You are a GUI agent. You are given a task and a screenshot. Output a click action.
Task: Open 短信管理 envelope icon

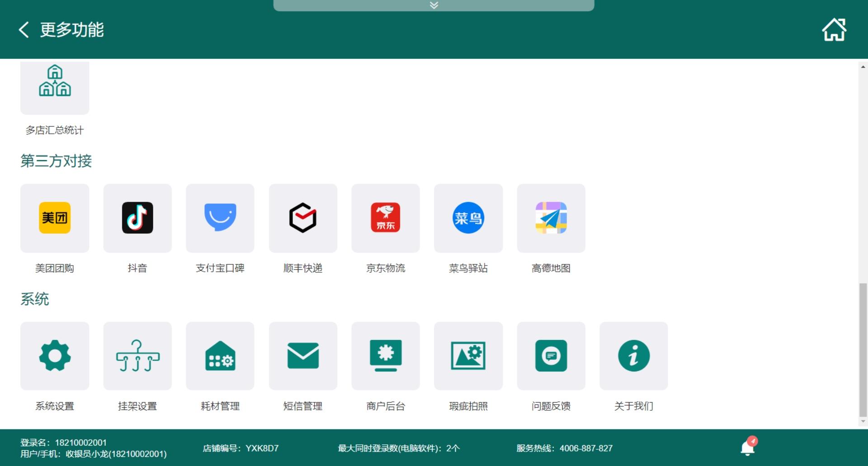point(303,356)
